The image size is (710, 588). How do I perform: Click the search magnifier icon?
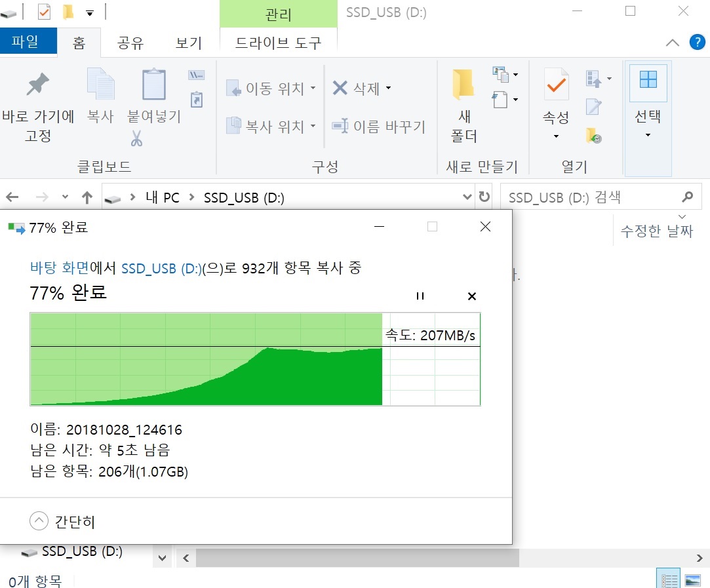(x=687, y=197)
